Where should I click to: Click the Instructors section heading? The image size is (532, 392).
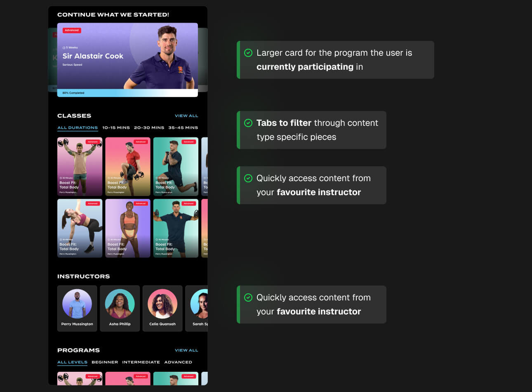[84, 276]
